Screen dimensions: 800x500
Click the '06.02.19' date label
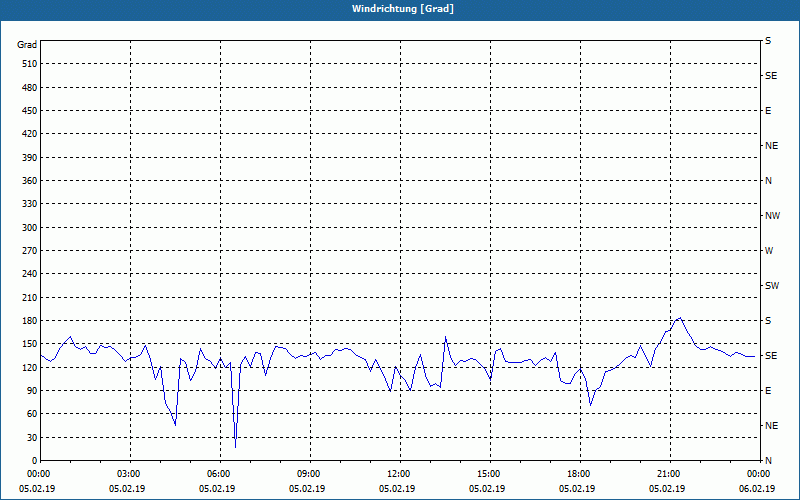point(757,489)
